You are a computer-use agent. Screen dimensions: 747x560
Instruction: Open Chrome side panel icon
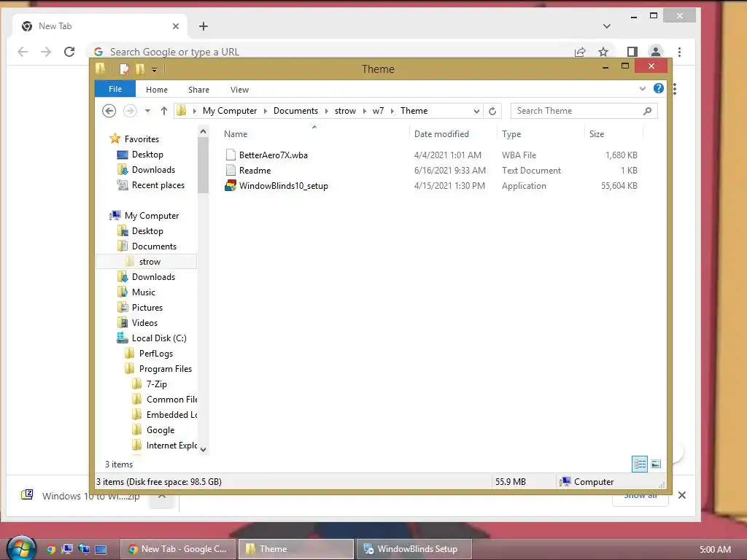632,52
